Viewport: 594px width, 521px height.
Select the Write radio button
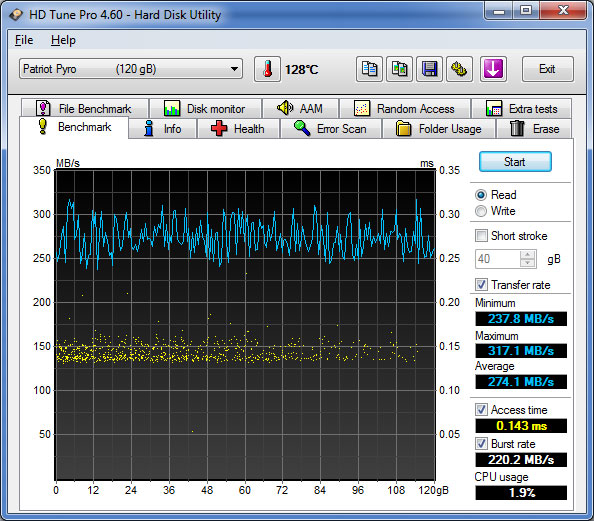[481, 211]
